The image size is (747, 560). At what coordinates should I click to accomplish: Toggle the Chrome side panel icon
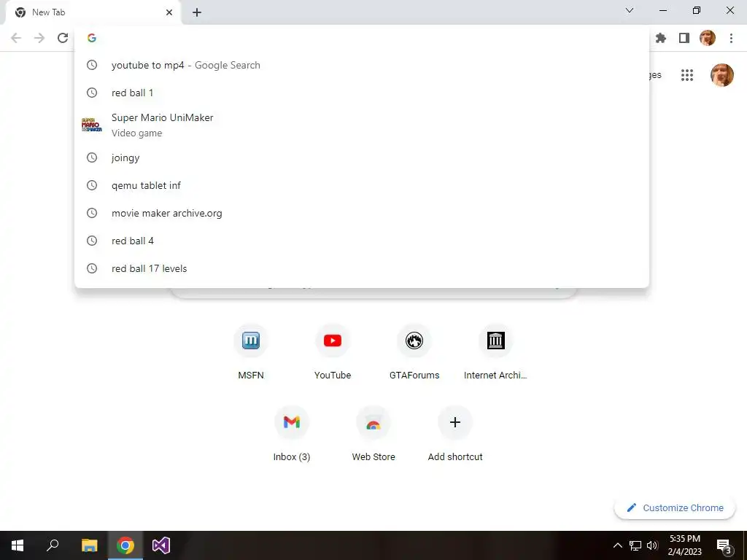click(x=684, y=38)
